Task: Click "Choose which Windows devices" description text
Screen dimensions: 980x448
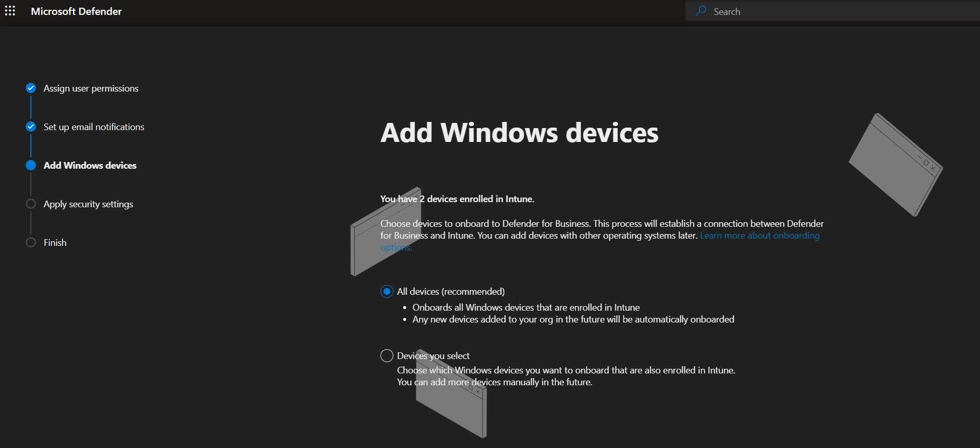Action: tap(566, 370)
